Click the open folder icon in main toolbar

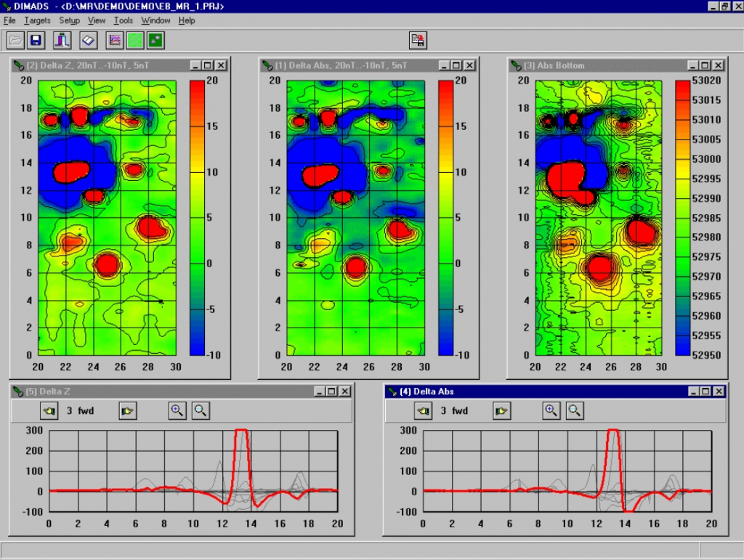(16, 40)
